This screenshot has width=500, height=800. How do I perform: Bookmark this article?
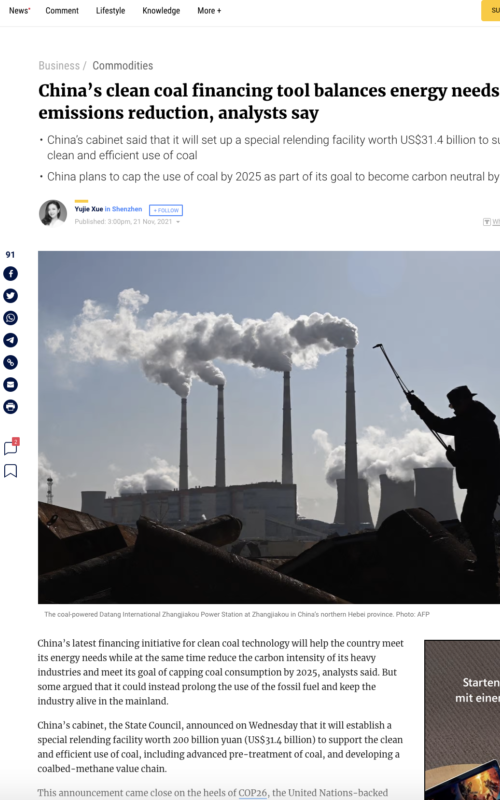11,471
